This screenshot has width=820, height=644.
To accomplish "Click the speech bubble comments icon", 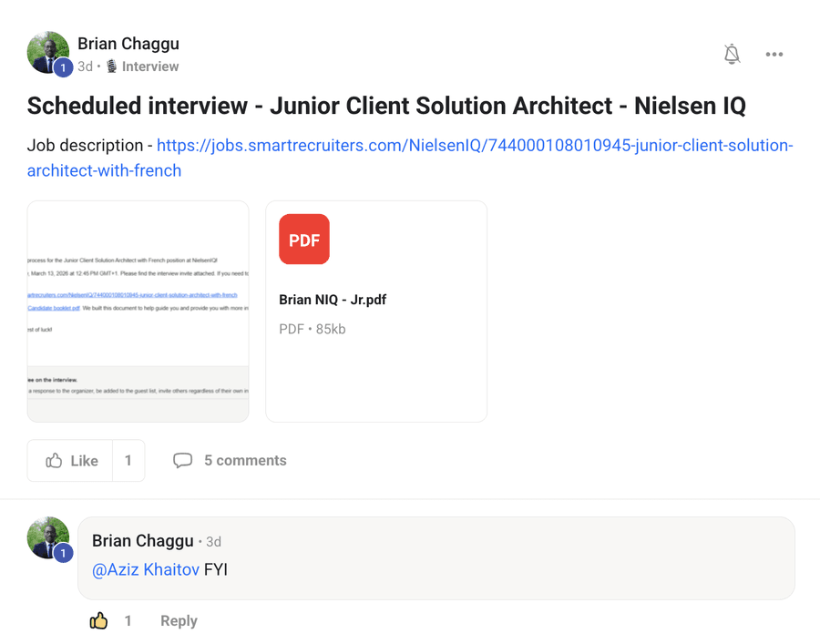I will coord(182,461).
